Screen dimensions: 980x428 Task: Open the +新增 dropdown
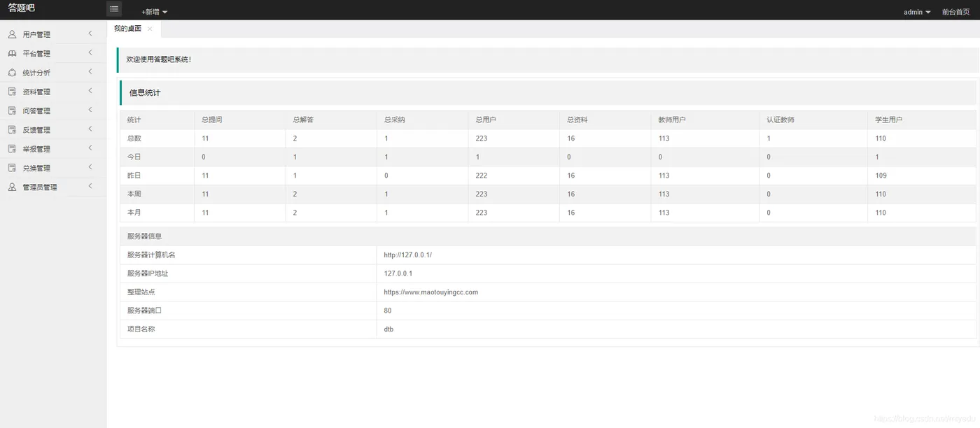[154, 12]
